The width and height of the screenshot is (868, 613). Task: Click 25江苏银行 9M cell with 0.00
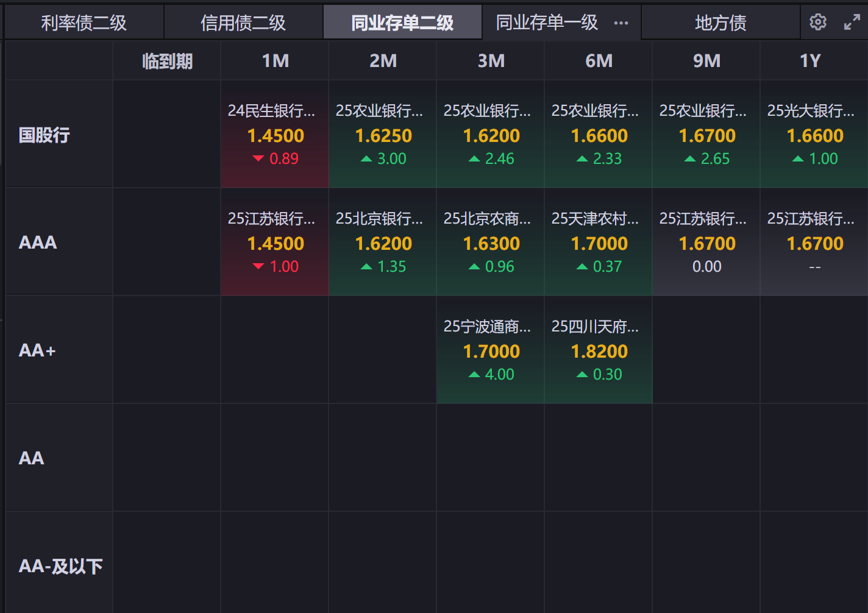coord(706,243)
